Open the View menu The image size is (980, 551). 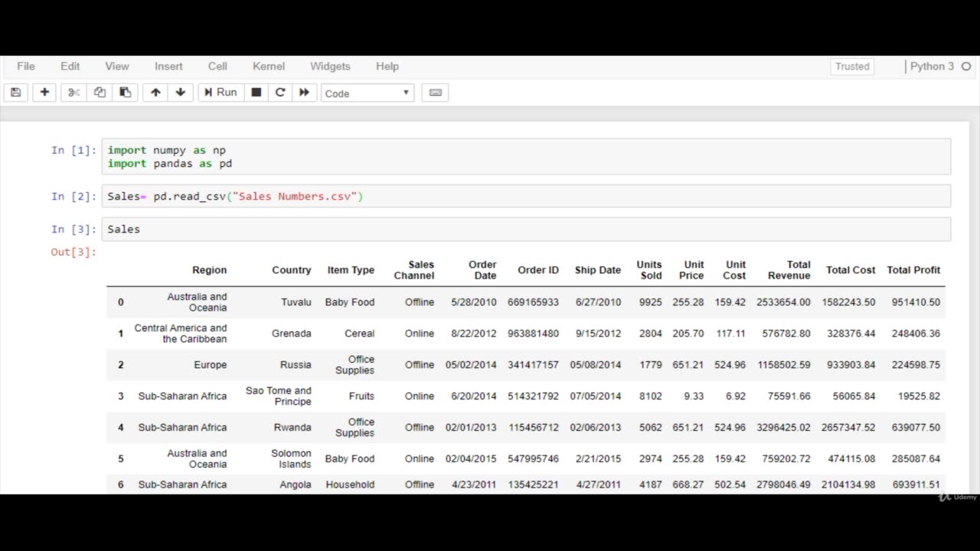tap(117, 67)
